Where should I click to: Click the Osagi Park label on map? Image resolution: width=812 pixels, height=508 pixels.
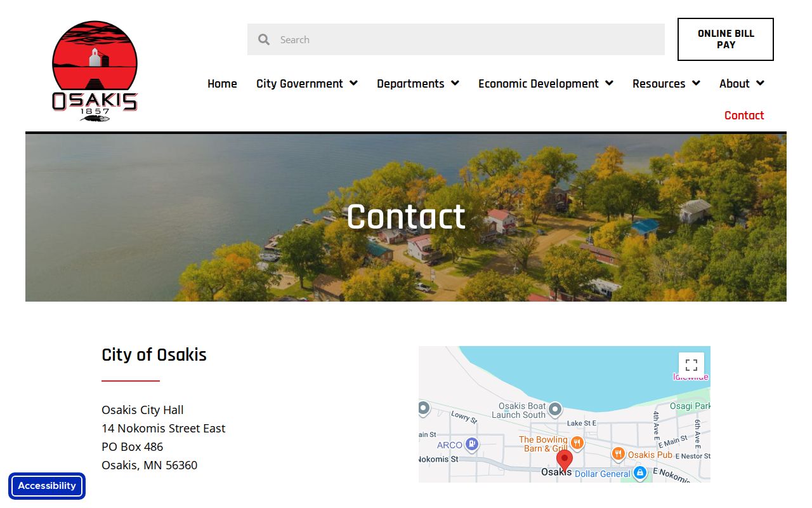[x=690, y=406]
